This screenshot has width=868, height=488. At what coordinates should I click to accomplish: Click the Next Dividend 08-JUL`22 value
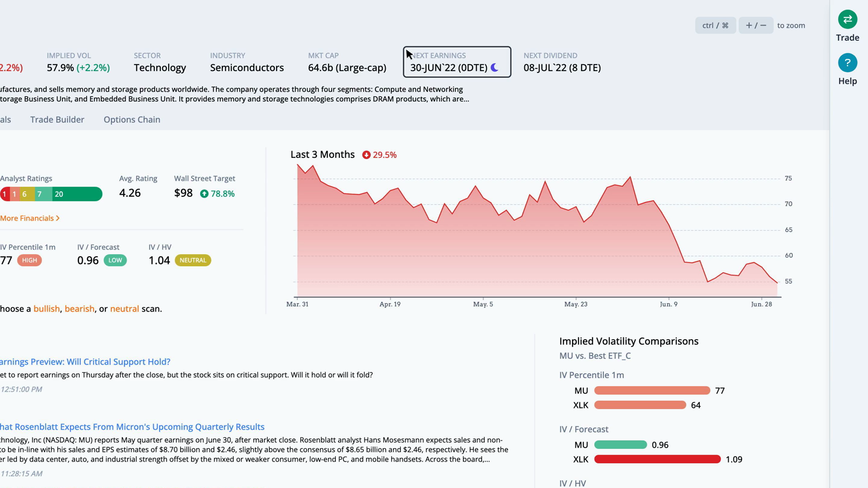pyautogui.click(x=562, y=67)
